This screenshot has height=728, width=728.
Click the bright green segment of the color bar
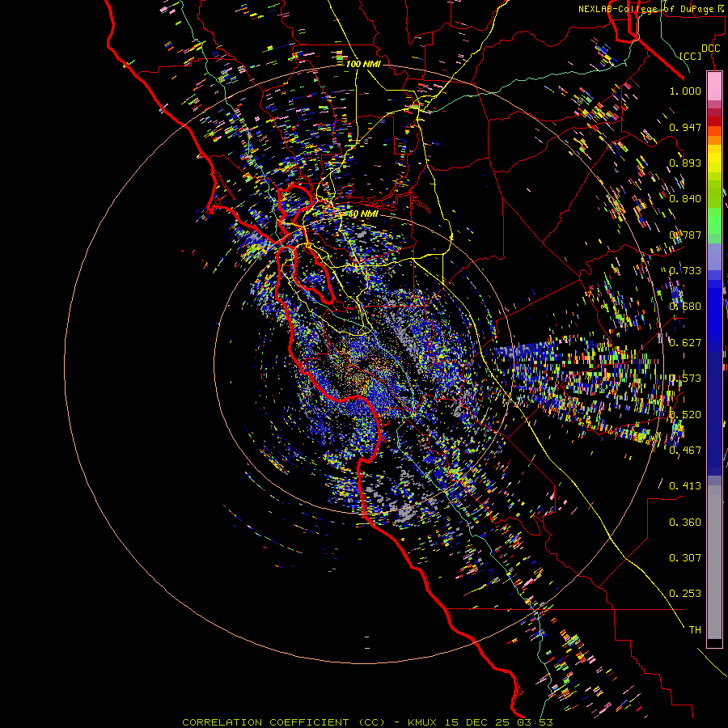tap(714, 221)
